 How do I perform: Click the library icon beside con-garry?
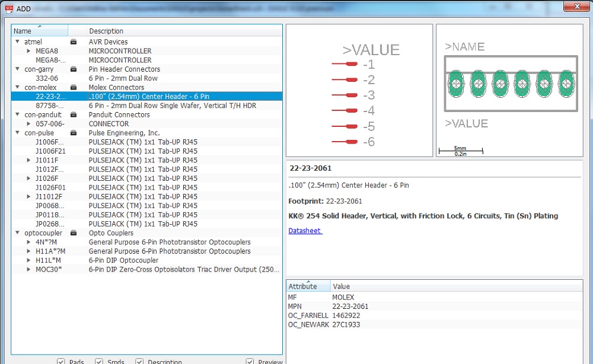pos(74,69)
